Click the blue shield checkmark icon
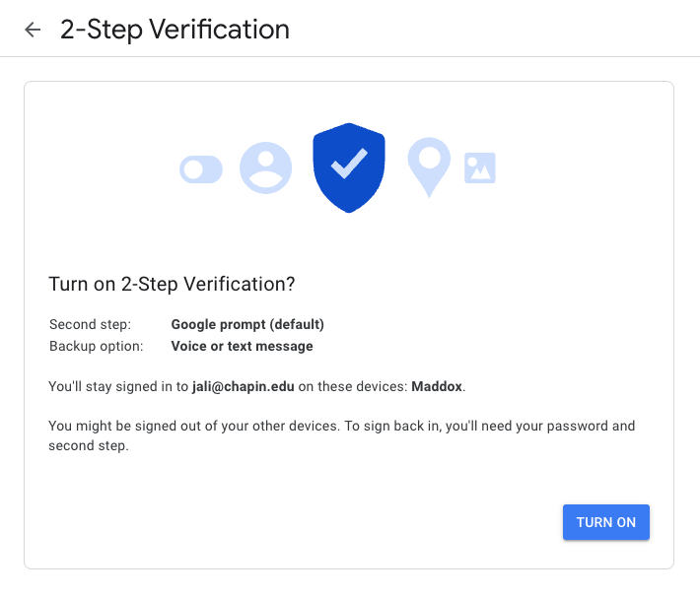This screenshot has width=700, height=598. click(x=349, y=167)
